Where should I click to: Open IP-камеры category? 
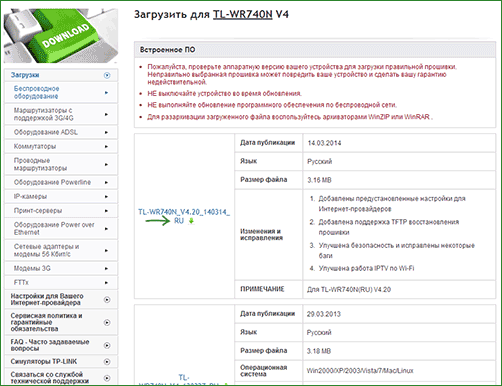30,197
